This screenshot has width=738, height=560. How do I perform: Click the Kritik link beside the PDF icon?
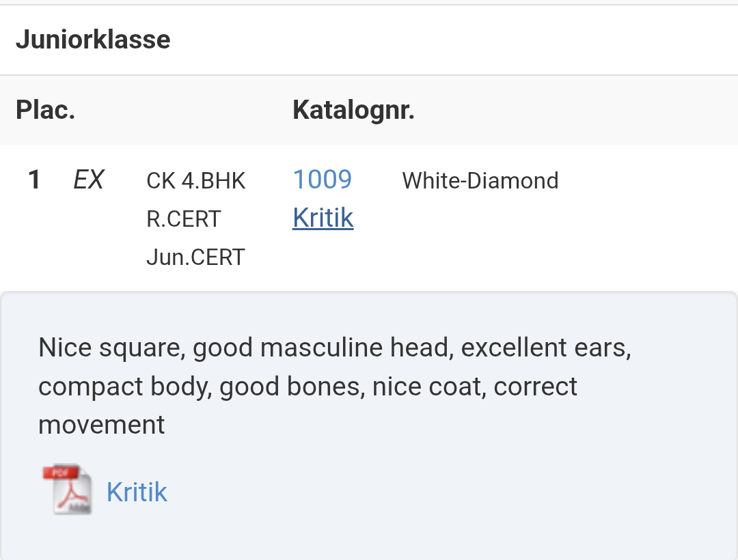point(137,492)
